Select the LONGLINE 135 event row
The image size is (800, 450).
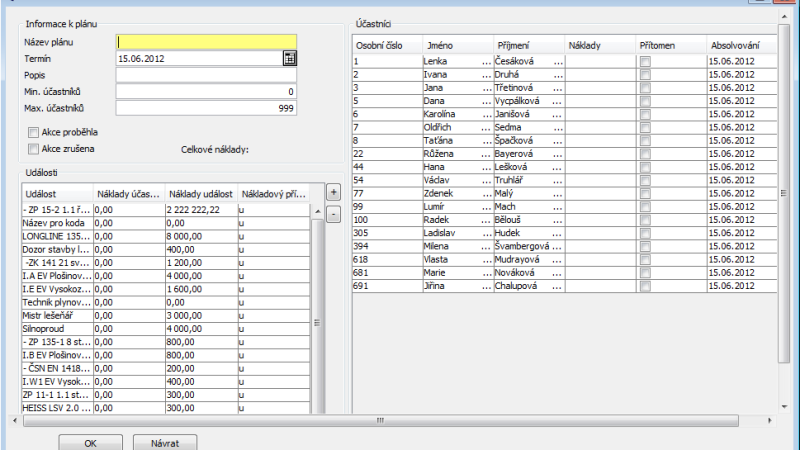coord(56,235)
